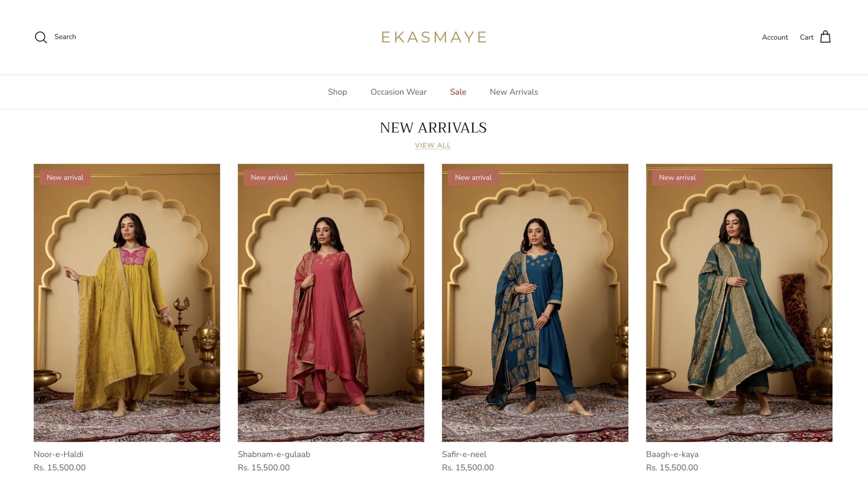Viewport: 868px width, 494px height.
Task: Click the magnifying glass search icon
Action: pyautogui.click(x=41, y=37)
